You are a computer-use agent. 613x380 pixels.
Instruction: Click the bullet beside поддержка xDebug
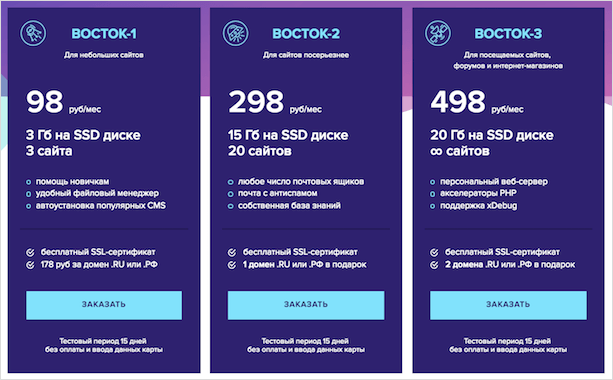click(x=432, y=206)
